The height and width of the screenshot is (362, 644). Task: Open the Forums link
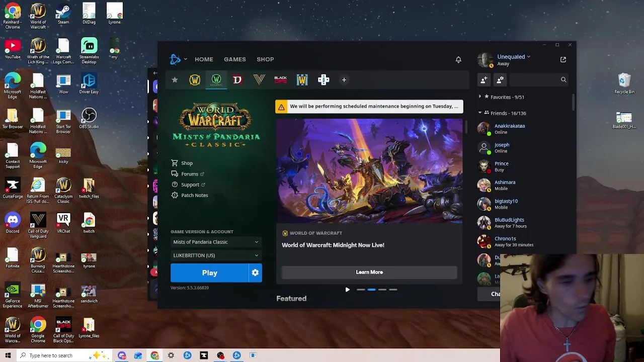(x=188, y=174)
